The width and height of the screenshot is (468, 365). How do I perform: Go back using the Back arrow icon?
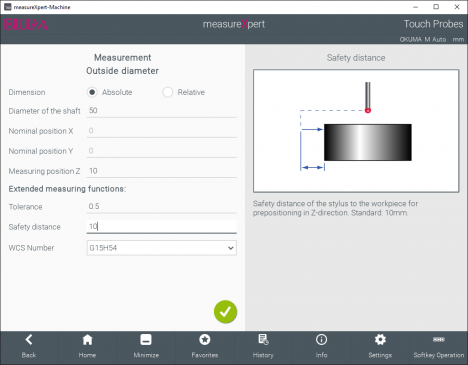pos(29,340)
